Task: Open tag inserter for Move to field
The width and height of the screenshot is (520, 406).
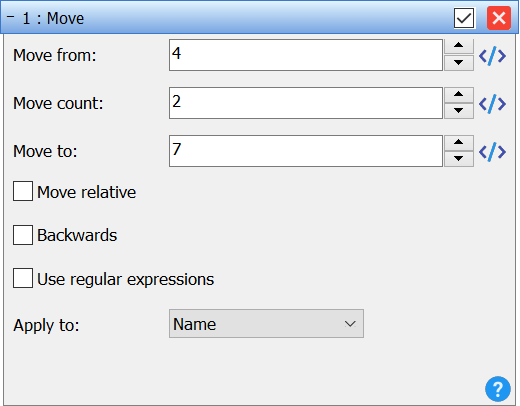Action: 492,152
